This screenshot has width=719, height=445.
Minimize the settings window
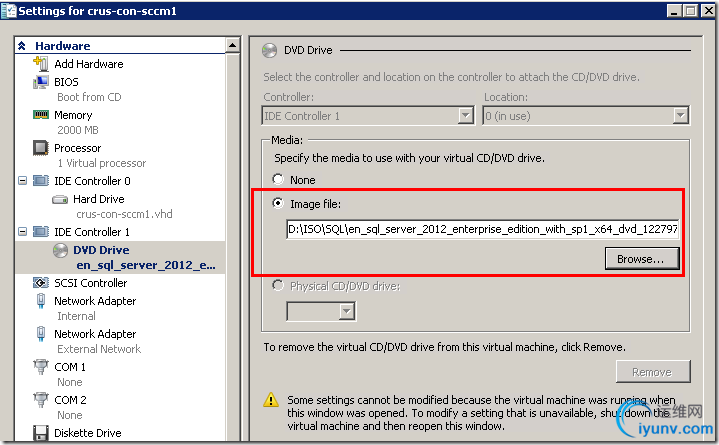pyautogui.click(x=674, y=11)
